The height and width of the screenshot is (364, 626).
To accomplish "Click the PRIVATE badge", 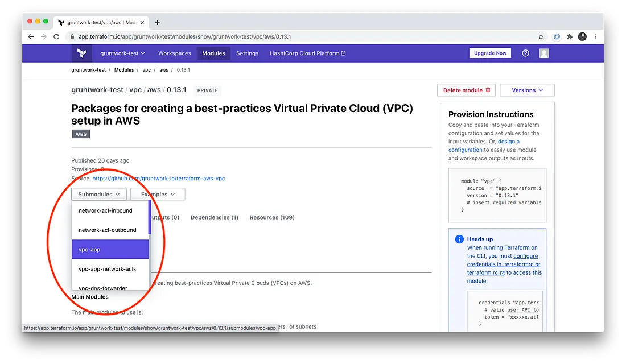I will coord(207,90).
